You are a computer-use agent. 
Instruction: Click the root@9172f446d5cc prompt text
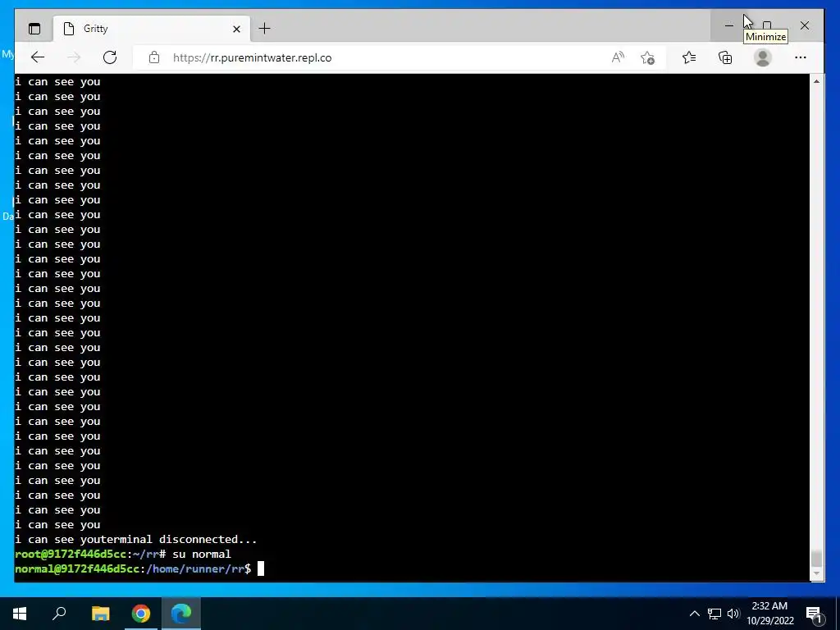click(71, 554)
